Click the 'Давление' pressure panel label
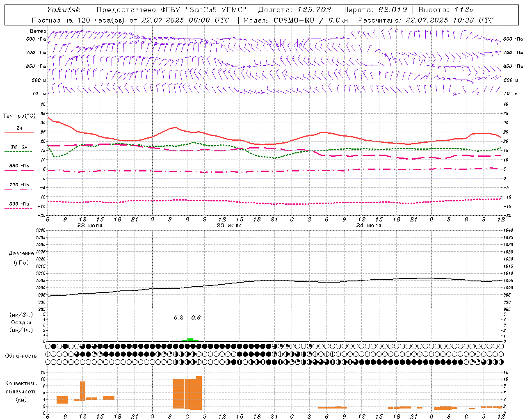Screen dimensions: 525x420 pos(21,253)
